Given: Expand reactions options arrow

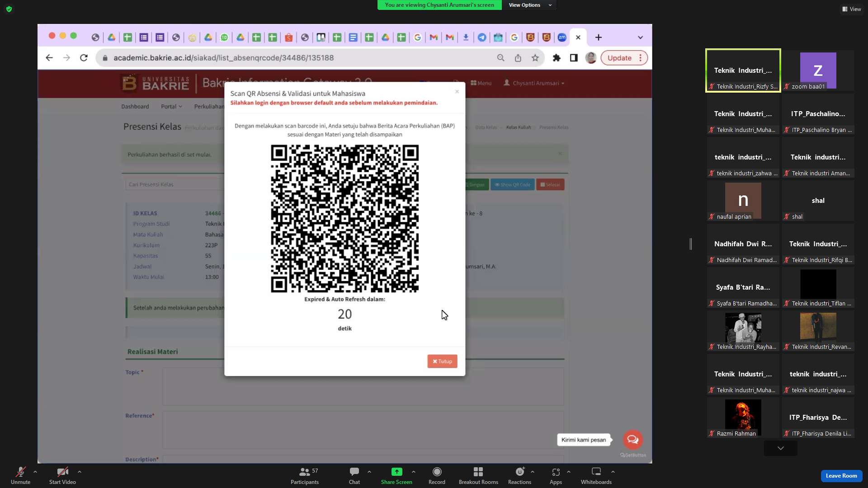Looking at the screenshot, I should [533, 472].
